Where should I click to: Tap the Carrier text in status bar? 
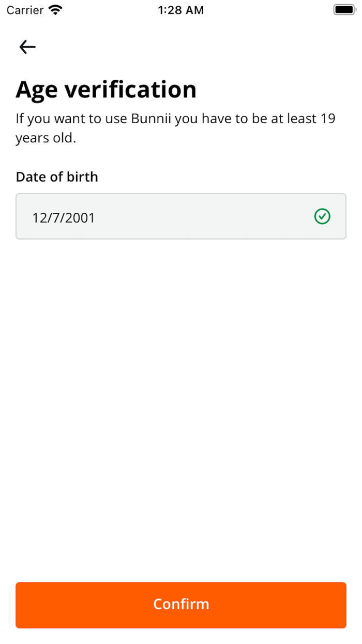pyautogui.click(x=25, y=10)
